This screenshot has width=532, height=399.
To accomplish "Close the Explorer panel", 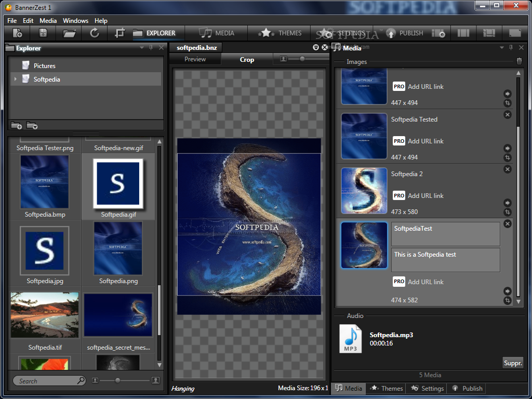I will pos(161,48).
